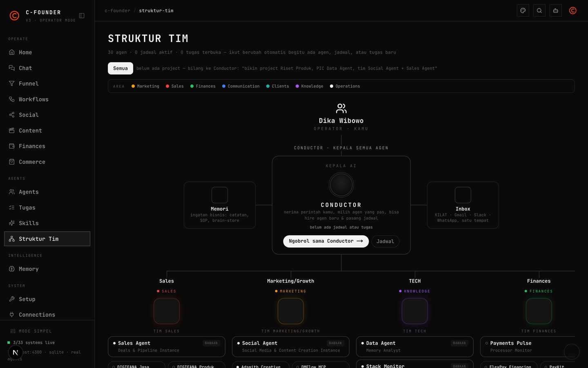The image size is (588, 368).
Task: Open the Social Agent card
Action: click(291, 347)
